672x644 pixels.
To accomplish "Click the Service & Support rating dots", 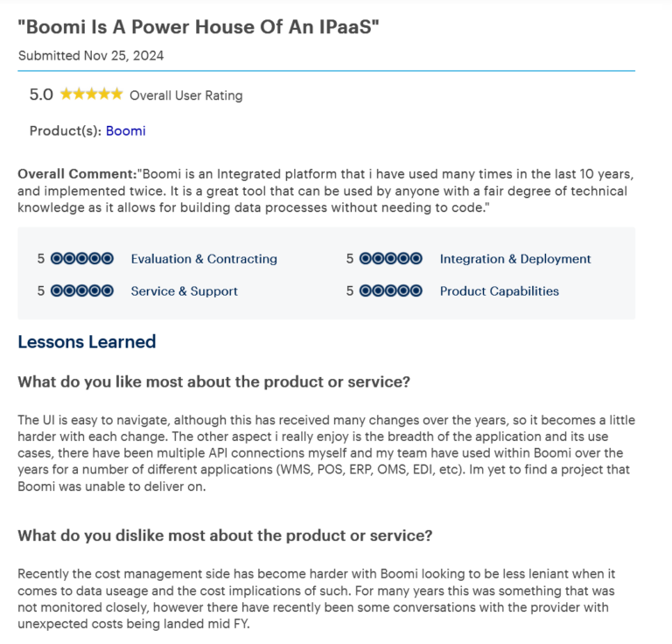I will coord(82,291).
